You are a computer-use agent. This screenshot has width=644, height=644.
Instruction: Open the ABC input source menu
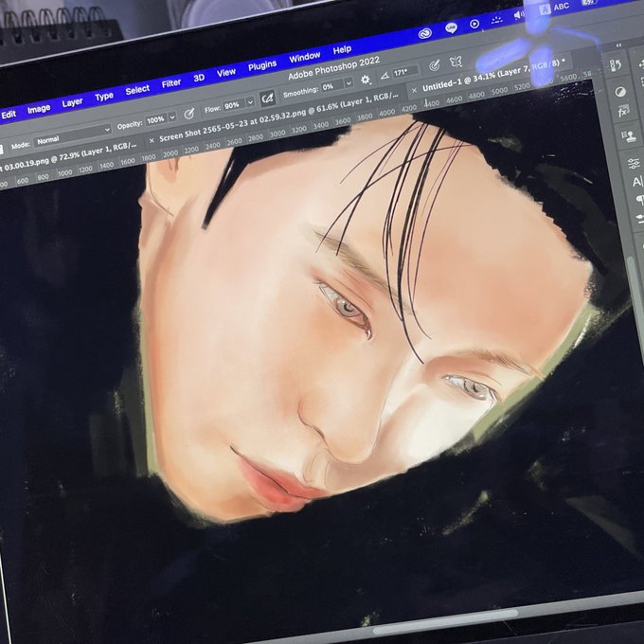point(554,9)
